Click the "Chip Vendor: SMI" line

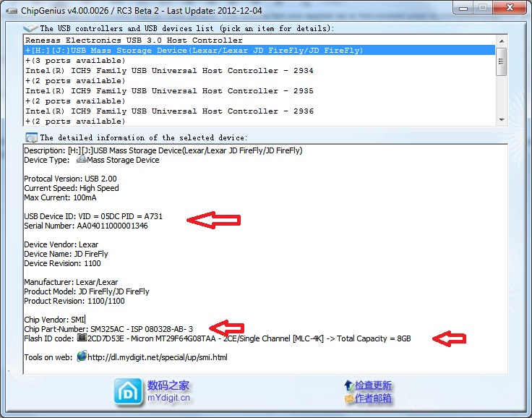[54, 320]
